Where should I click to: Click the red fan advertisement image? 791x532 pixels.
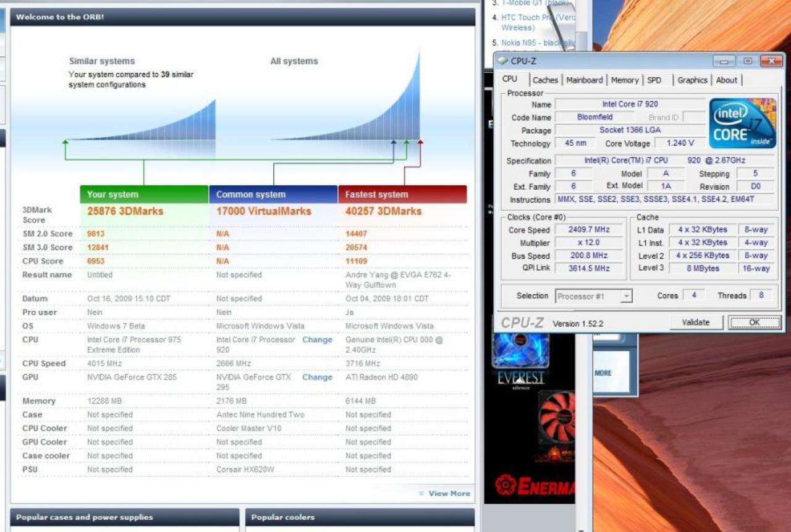click(x=556, y=418)
